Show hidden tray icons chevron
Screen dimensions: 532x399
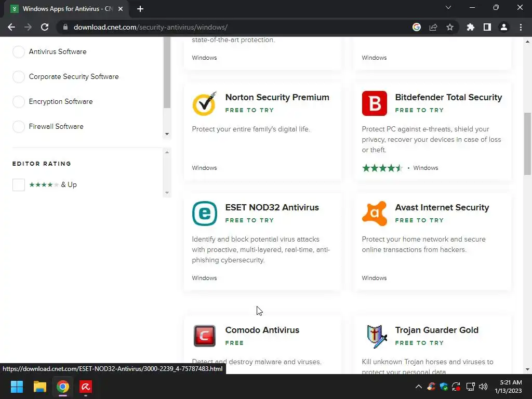click(419, 387)
